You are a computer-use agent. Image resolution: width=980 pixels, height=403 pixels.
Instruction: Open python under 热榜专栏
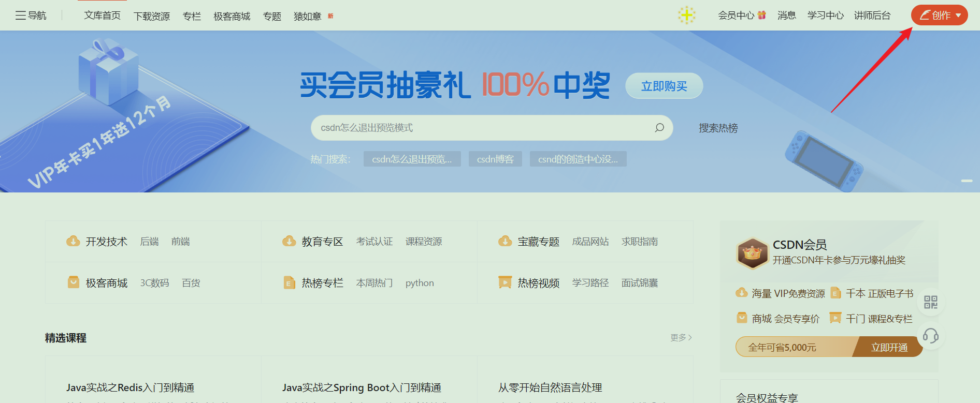click(420, 283)
